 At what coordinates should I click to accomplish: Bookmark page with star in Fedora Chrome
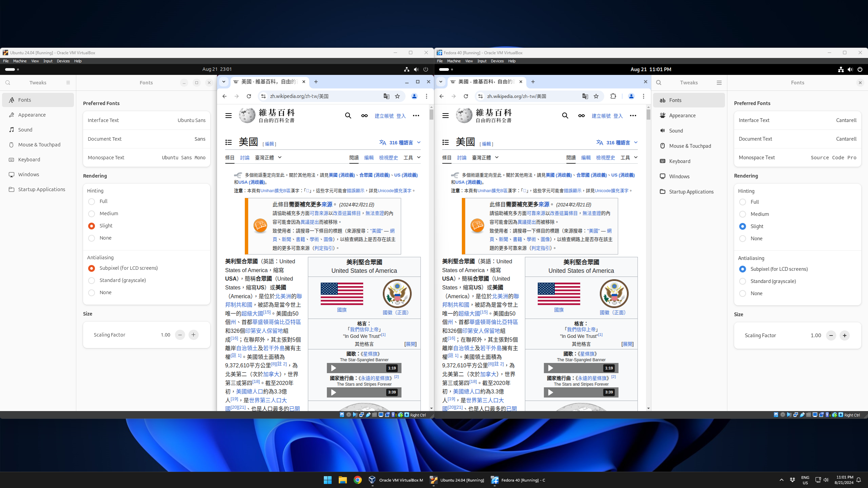[596, 96]
